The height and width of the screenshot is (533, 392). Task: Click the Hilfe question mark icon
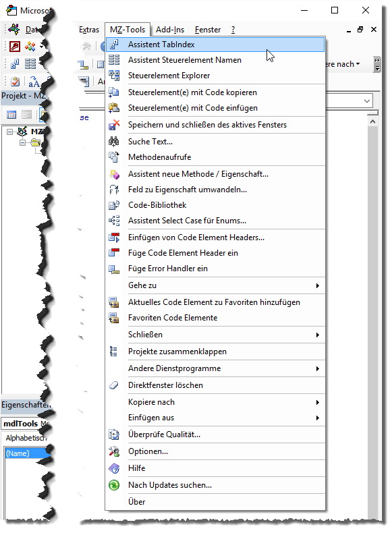click(114, 468)
